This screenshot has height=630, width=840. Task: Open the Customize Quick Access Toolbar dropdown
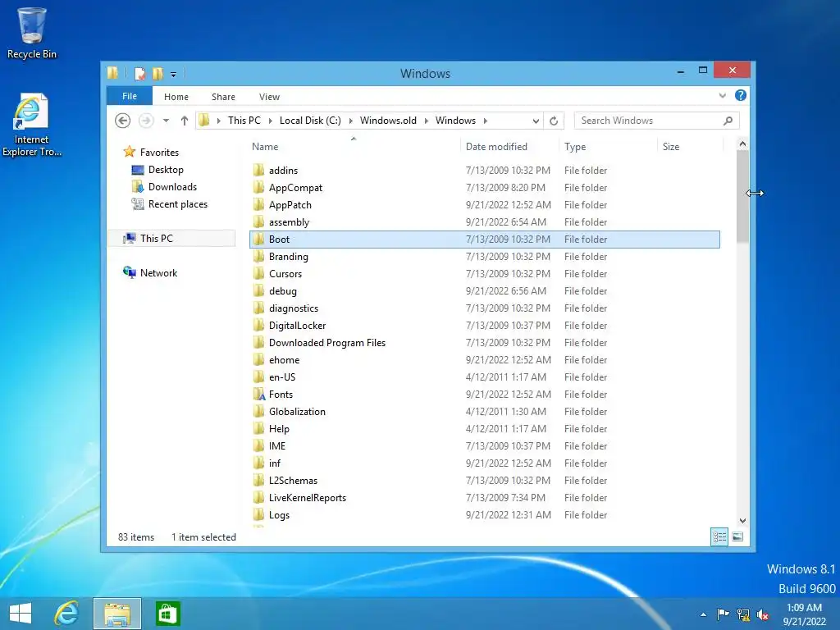pyautogui.click(x=174, y=74)
